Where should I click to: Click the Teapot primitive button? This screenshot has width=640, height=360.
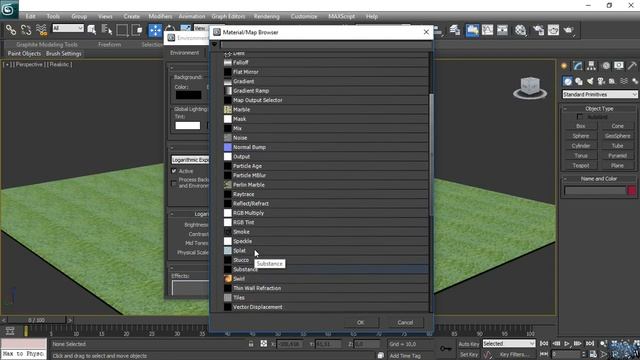coord(581,165)
